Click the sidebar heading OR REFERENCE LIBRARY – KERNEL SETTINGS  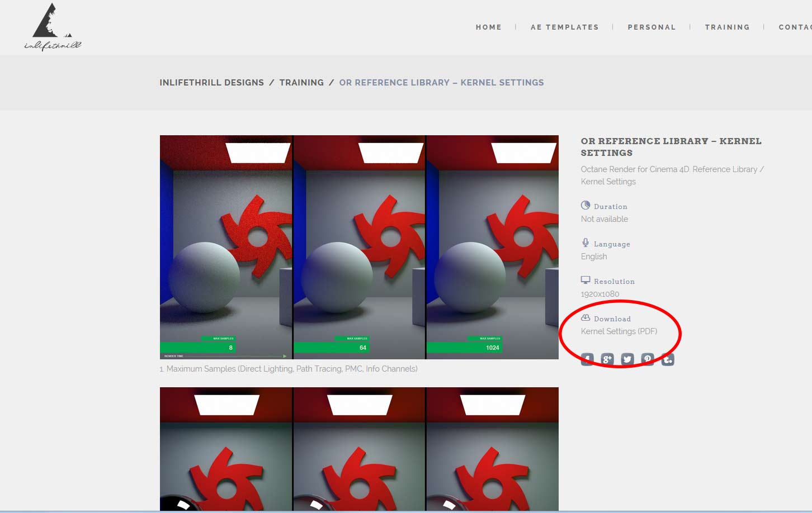(x=671, y=147)
